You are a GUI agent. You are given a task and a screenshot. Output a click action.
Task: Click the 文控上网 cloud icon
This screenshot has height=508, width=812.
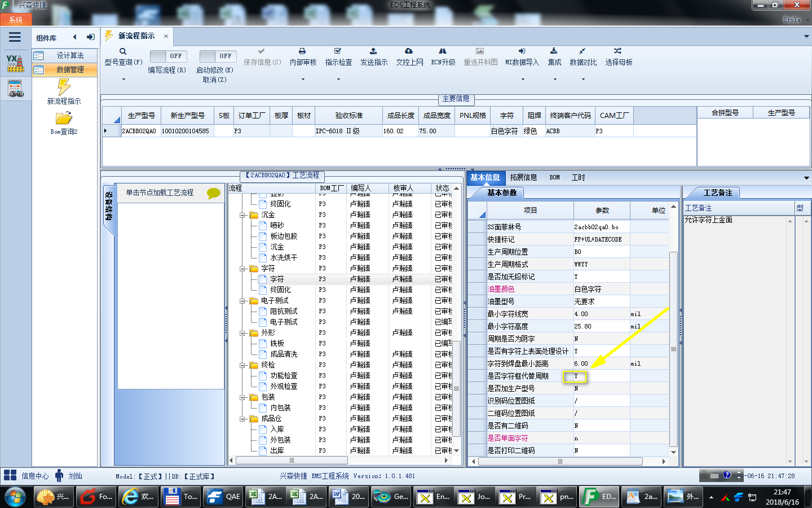[409, 51]
